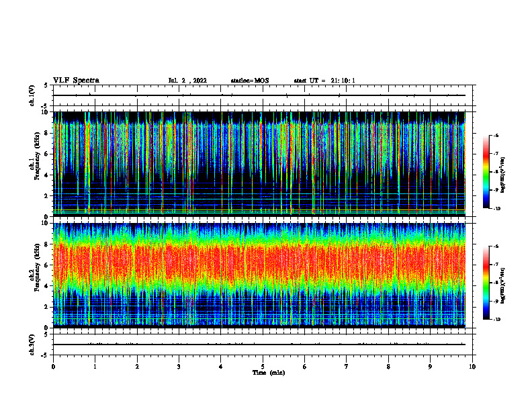Click the 'ch.1(V)' axis label
This screenshot has height=411, width=532.
pos(32,95)
